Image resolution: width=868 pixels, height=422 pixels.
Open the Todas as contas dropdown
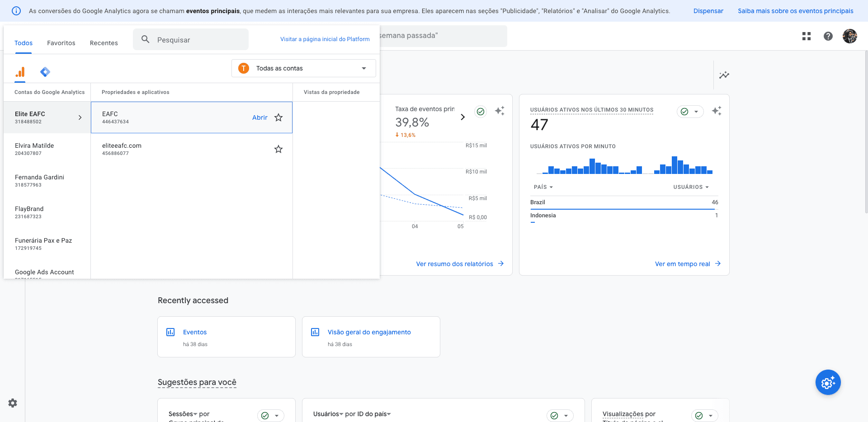click(304, 68)
